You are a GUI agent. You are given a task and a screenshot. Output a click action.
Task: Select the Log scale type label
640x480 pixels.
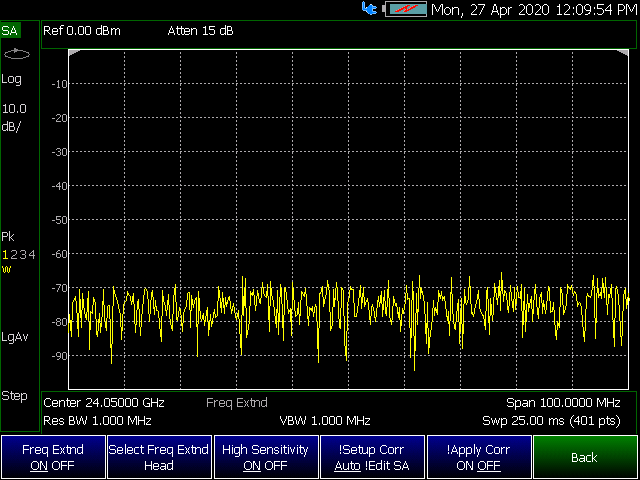11,79
